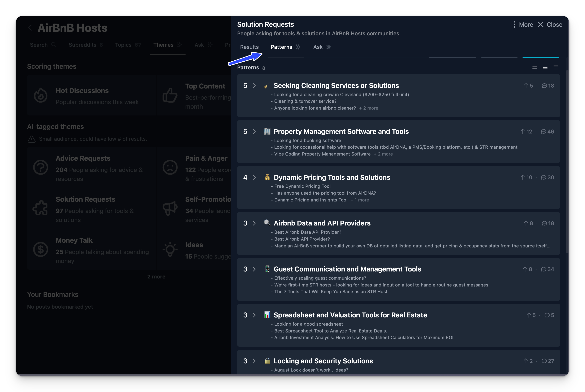Choose the dense four-line density view icon
The height and width of the screenshot is (392, 585).
pos(556,68)
